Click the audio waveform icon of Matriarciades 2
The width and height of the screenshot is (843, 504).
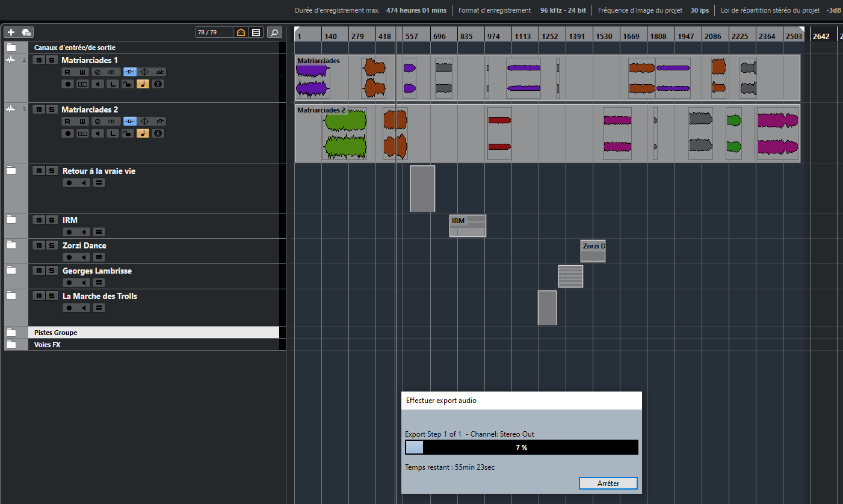pyautogui.click(x=10, y=109)
